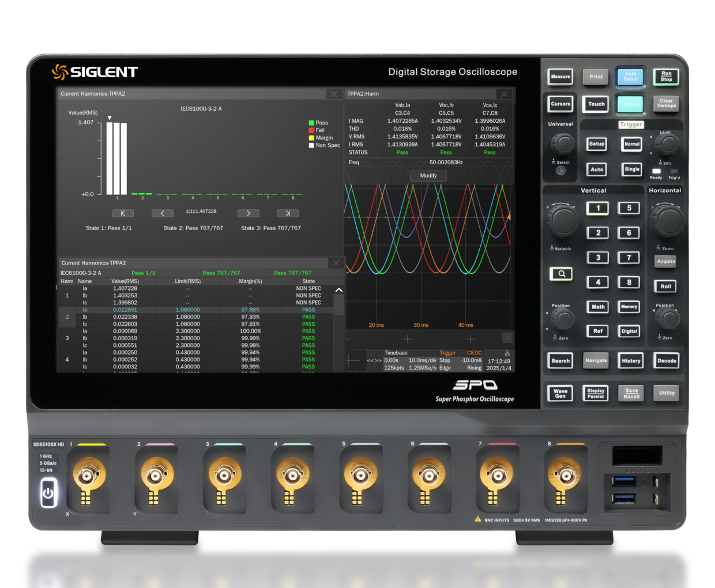Push the trigger Level knob
715x588 pixels.
[667, 144]
